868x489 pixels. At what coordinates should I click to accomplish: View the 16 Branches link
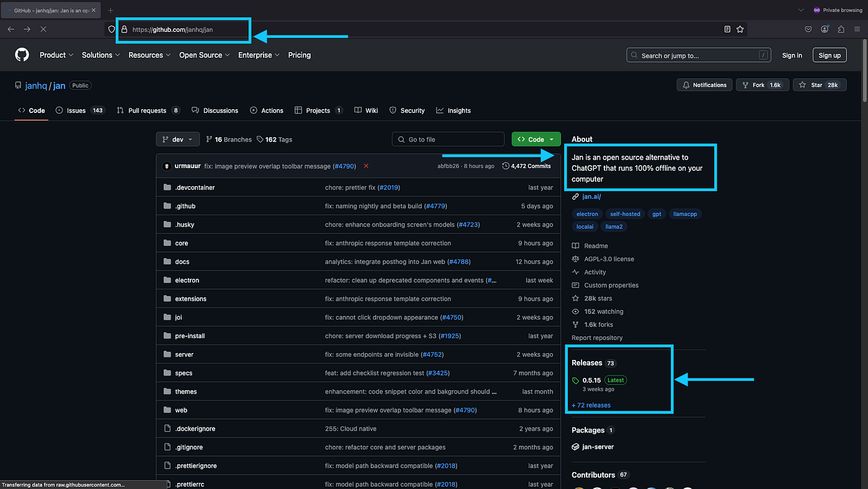(x=229, y=140)
